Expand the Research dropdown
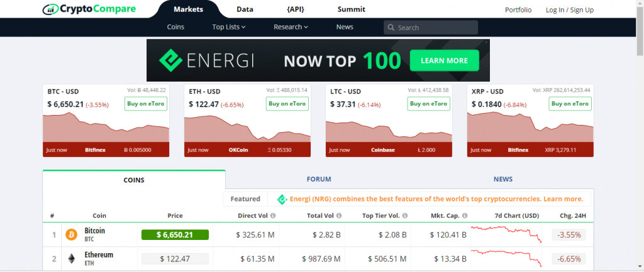 (291, 27)
